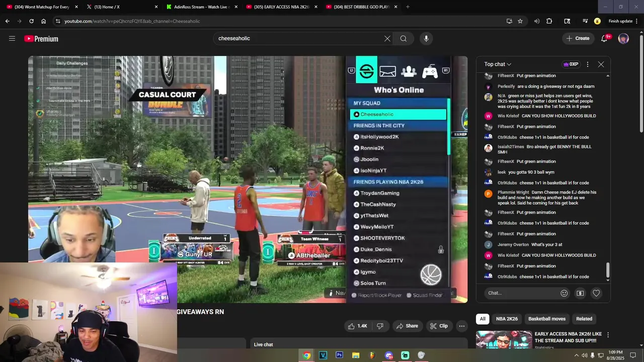Open the YouTube notifications bell
This screenshot has height=362, width=644.
604,38
